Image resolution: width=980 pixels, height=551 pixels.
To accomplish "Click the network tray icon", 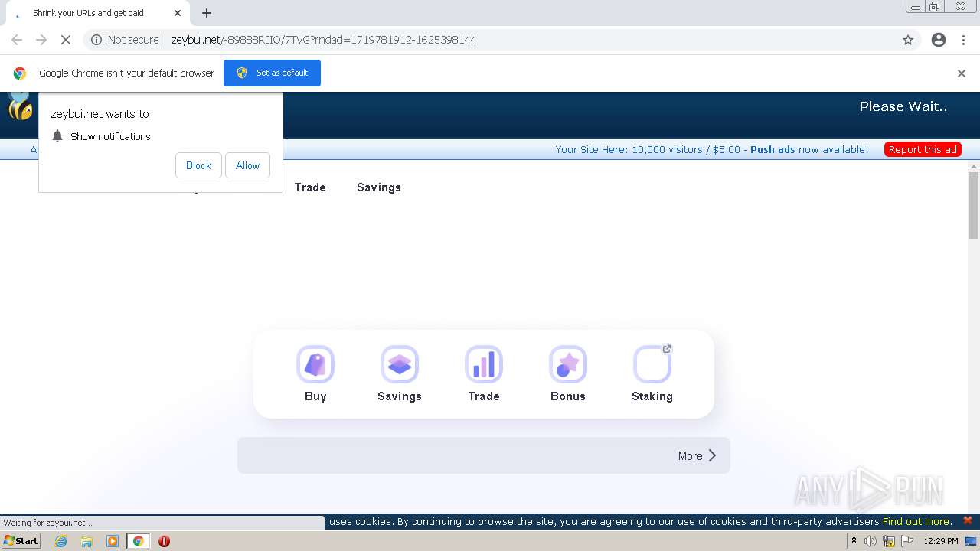I will pos(889,541).
